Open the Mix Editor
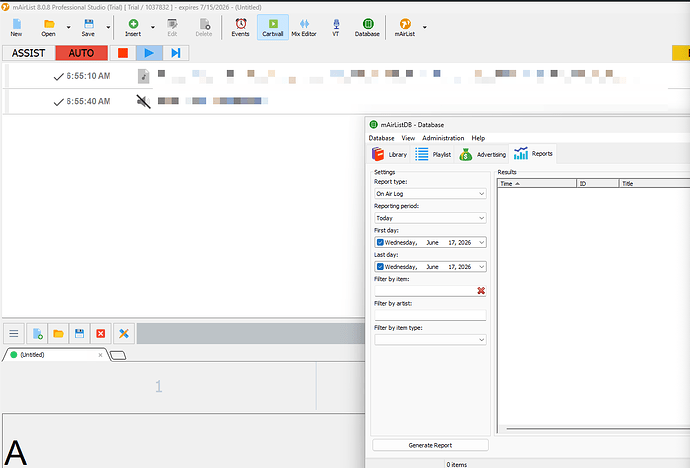690x468 pixels. [x=304, y=27]
